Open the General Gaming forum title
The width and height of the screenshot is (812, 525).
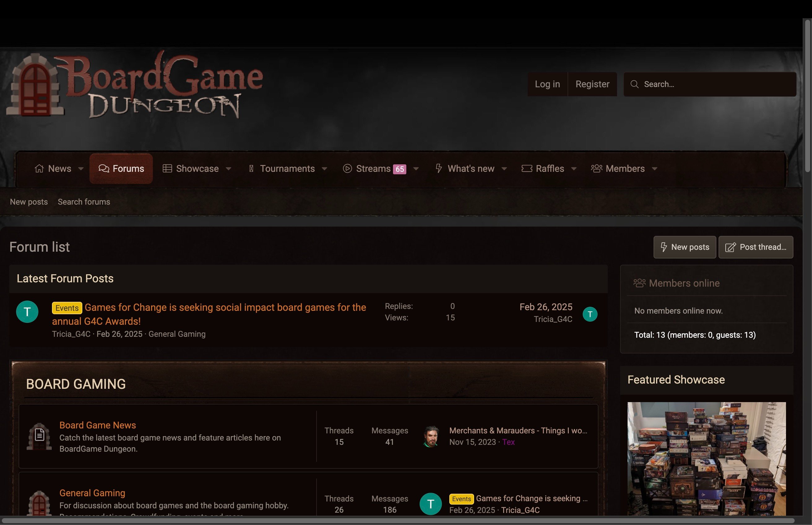pyautogui.click(x=92, y=493)
